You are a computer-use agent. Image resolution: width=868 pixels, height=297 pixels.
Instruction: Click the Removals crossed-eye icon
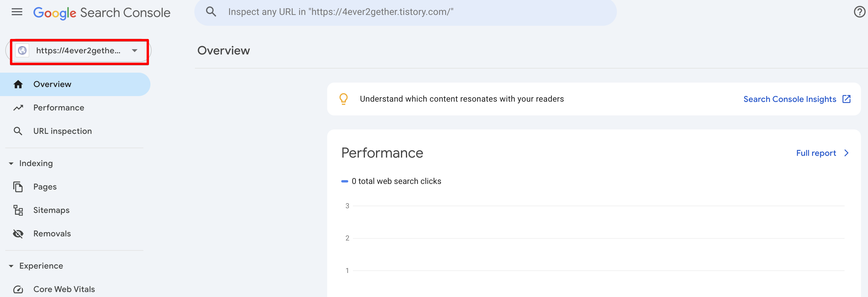[18, 234]
